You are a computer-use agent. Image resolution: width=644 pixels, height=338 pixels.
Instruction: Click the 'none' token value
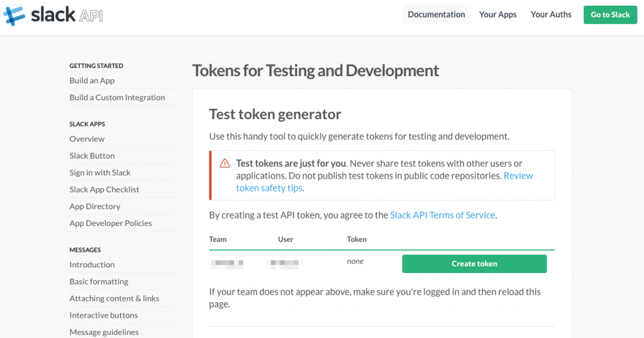(x=355, y=261)
